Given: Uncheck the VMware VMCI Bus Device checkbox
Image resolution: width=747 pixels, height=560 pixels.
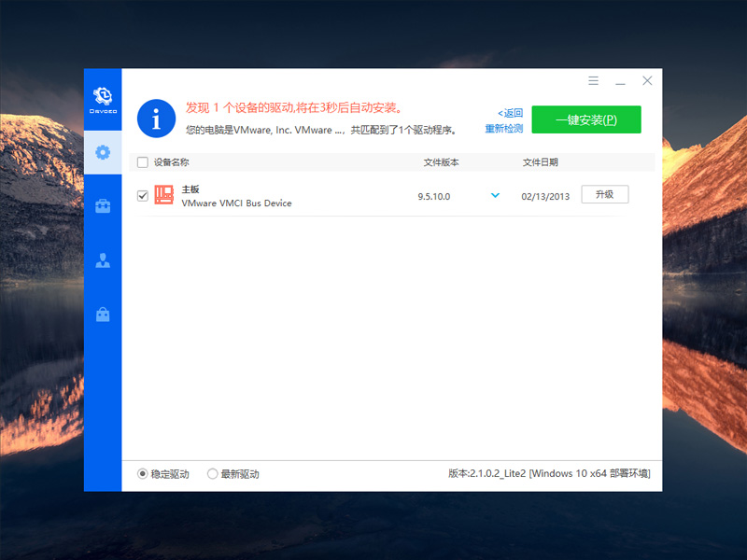Looking at the screenshot, I should click(142, 195).
